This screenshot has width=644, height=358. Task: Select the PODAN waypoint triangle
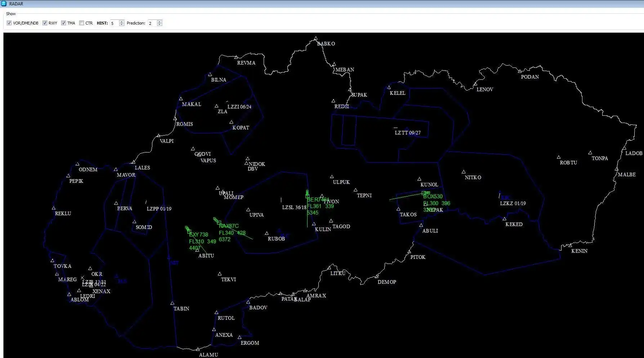click(x=520, y=71)
